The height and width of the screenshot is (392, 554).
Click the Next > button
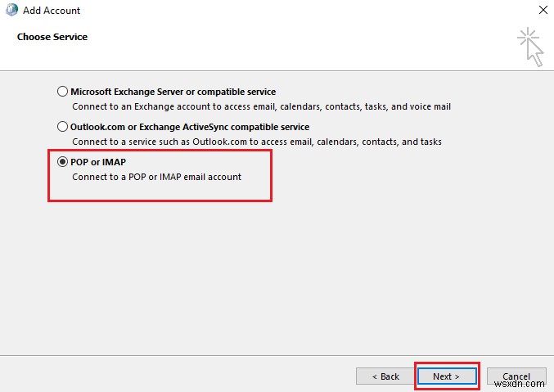coord(447,376)
